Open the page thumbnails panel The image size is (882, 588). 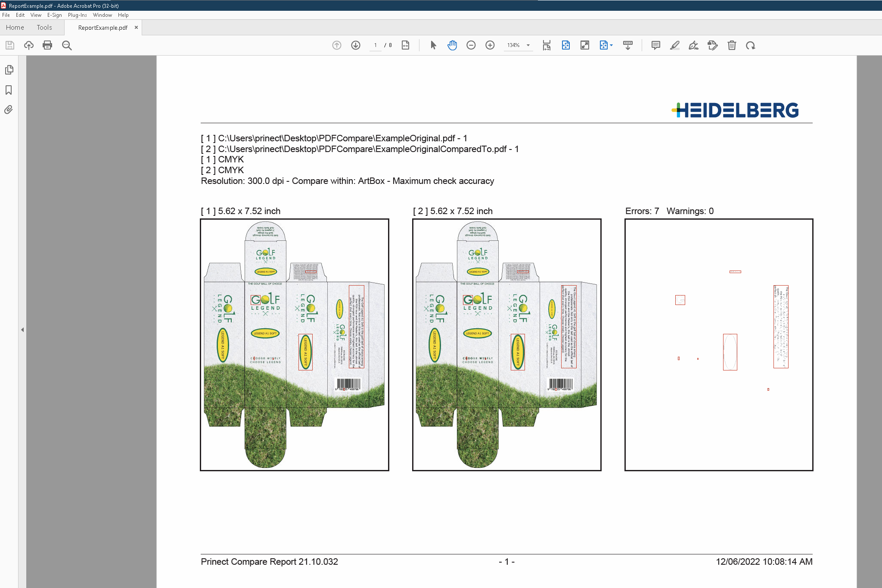(x=9, y=70)
